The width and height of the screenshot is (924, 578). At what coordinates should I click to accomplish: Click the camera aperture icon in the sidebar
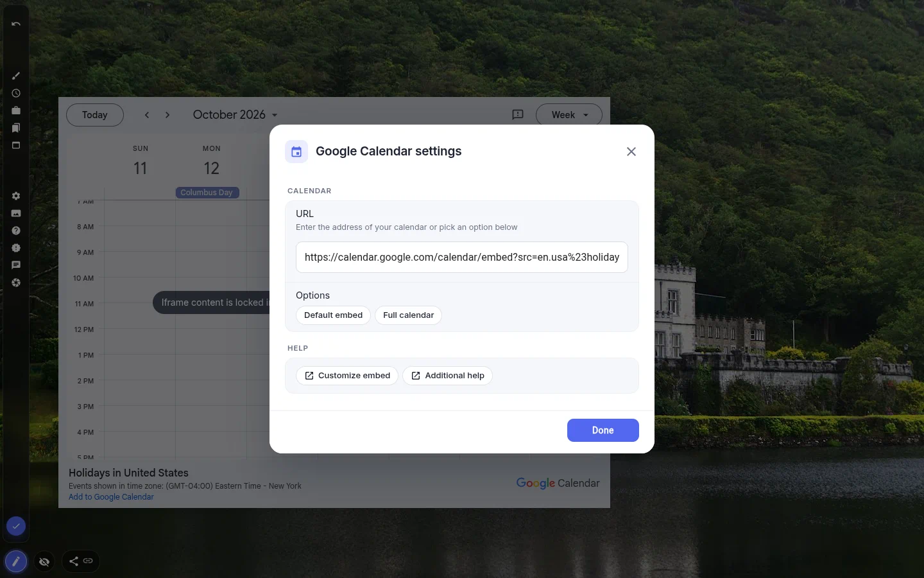16,283
